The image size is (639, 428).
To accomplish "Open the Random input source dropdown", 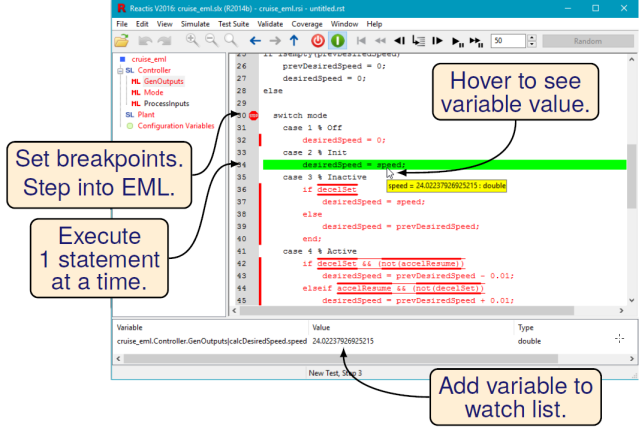I will click(586, 41).
